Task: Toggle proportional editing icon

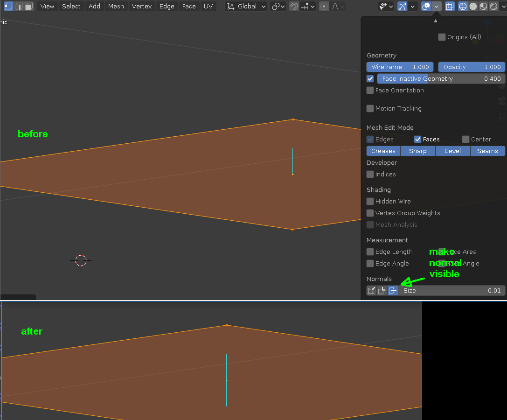Action: (x=324, y=6)
